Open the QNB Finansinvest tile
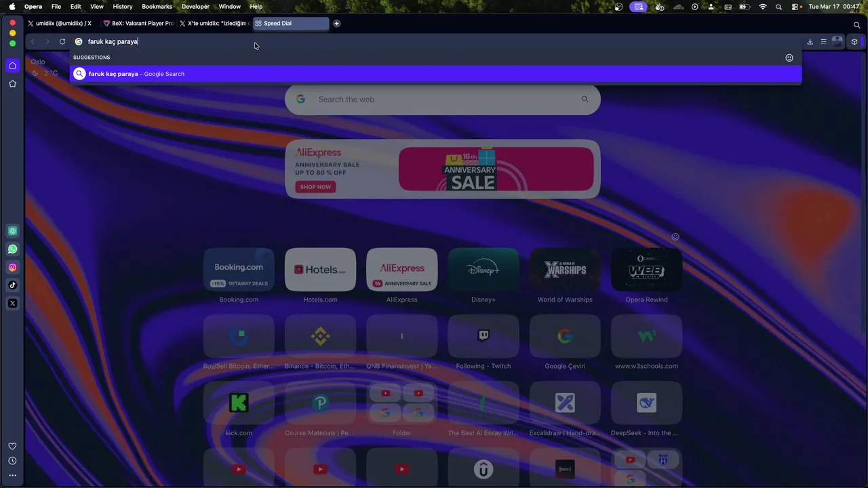This screenshot has height=488, width=868. coord(401,336)
